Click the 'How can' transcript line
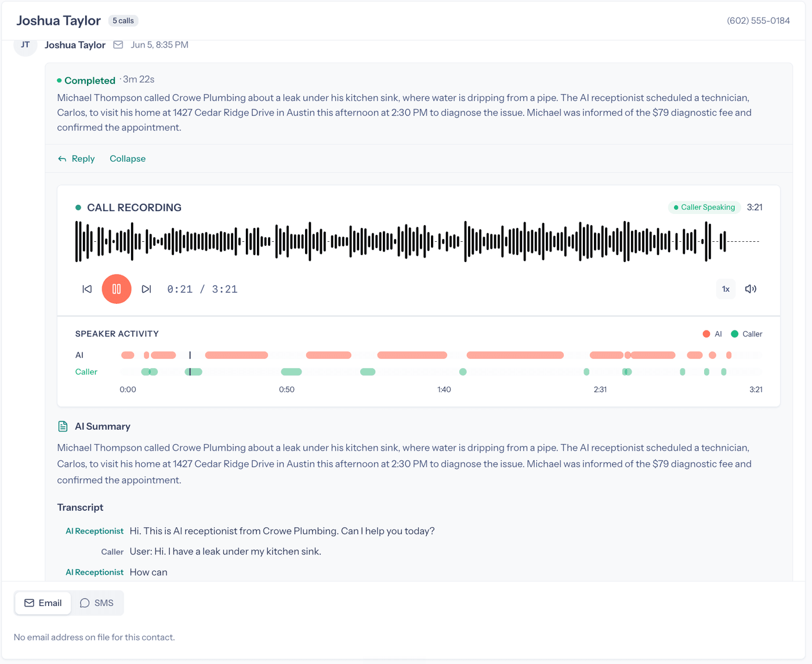This screenshot has height=664, width=812. [148, 572]
